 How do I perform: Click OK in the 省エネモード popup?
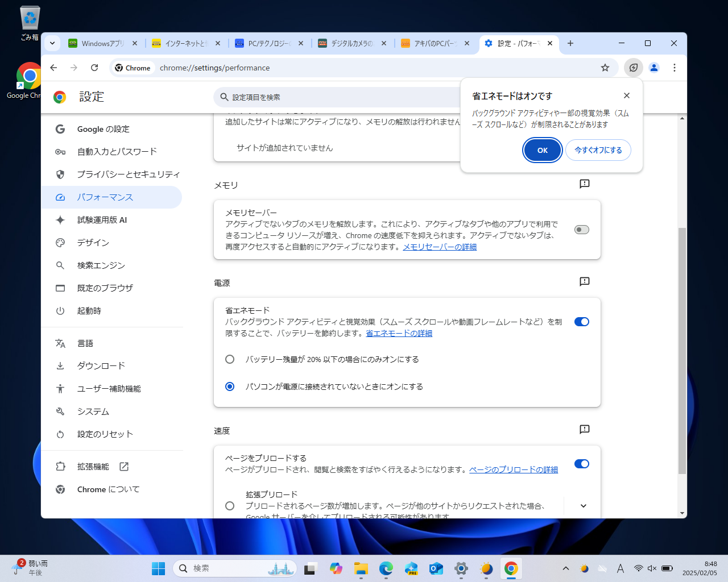542,150
